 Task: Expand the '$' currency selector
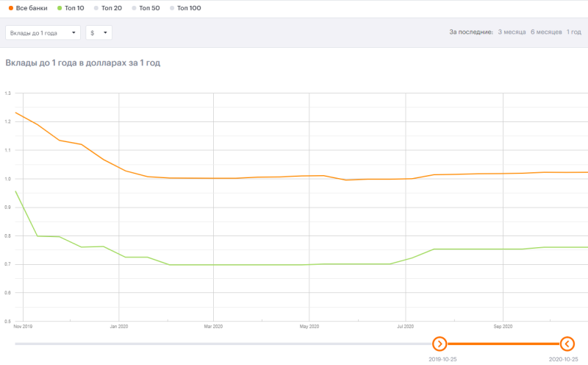pos(98,33)
